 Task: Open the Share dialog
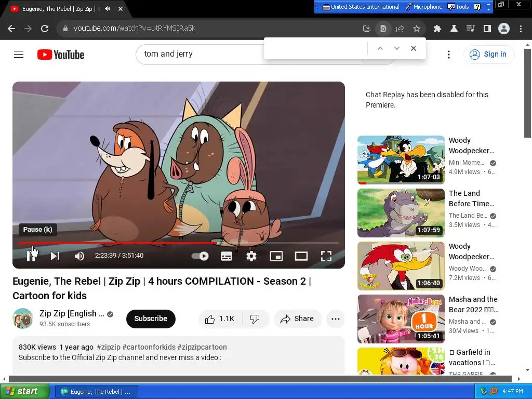pos(297,319)
